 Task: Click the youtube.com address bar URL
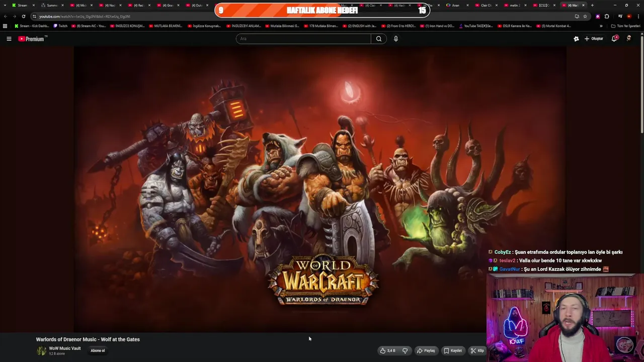coord(85,16)
